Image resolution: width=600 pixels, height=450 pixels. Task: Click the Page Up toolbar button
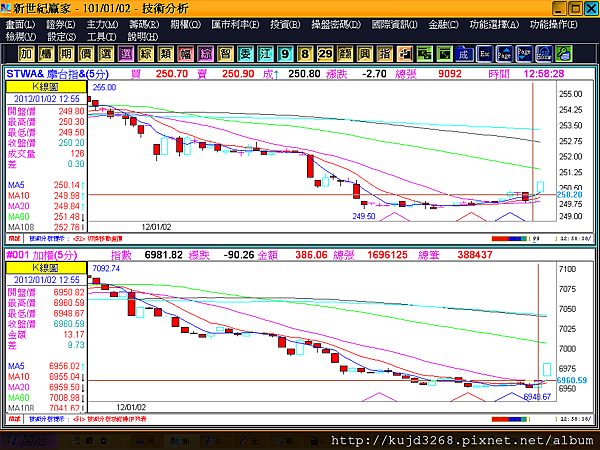tap(504, 54)
